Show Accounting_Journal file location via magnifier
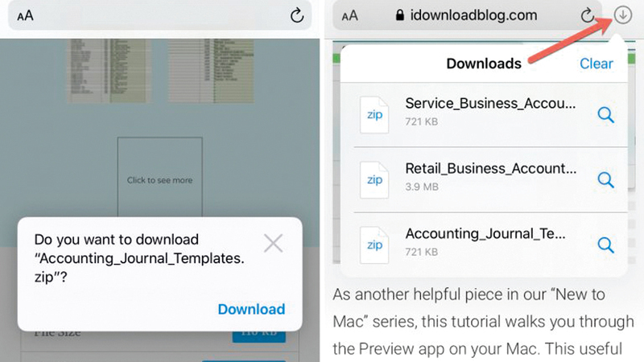The width and height of the screenshot is (644, 362). click(x=605, y=245)
